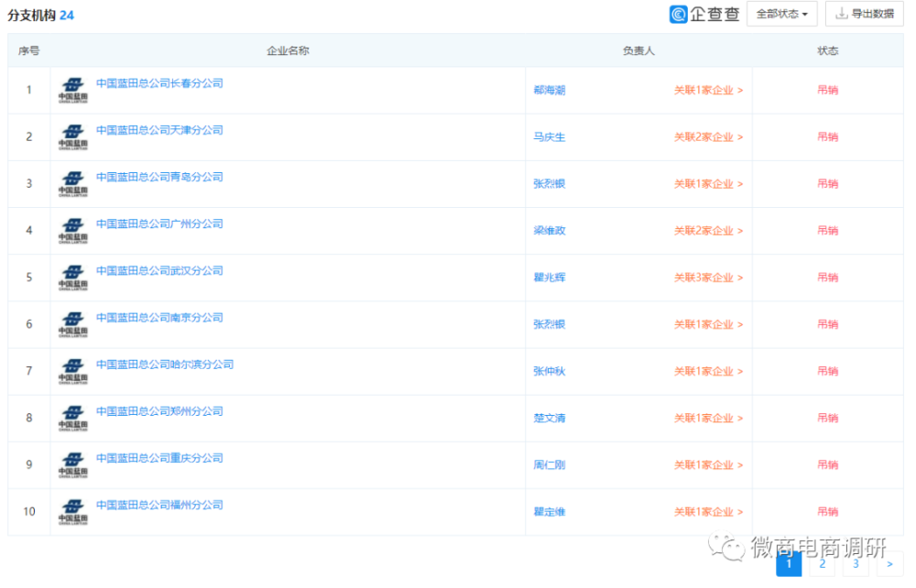Expand 关联1家企业 for 郗海潮

pyautogui.click(x=708, y=91)
